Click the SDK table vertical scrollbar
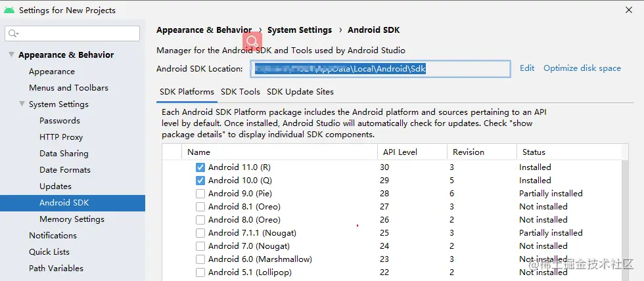Viewport: 644px width, 281px height. 625,221
